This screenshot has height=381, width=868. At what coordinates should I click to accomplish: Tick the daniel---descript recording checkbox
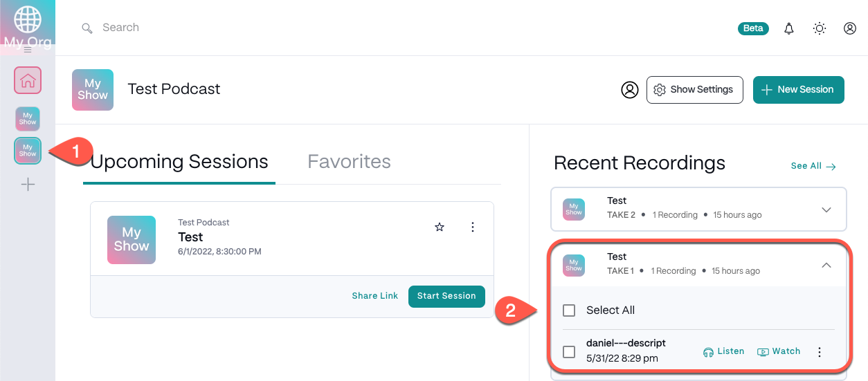(x=569, y=352)
